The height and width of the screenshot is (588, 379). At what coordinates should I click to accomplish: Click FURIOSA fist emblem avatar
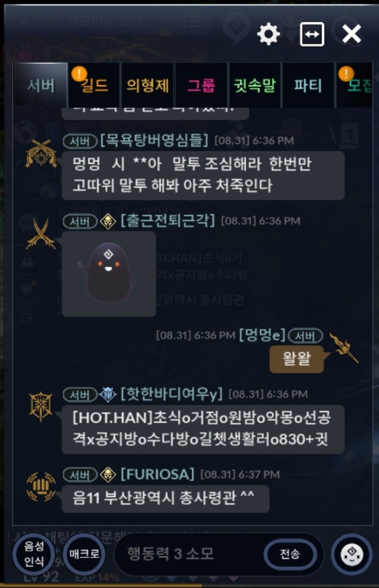(41, 487)
